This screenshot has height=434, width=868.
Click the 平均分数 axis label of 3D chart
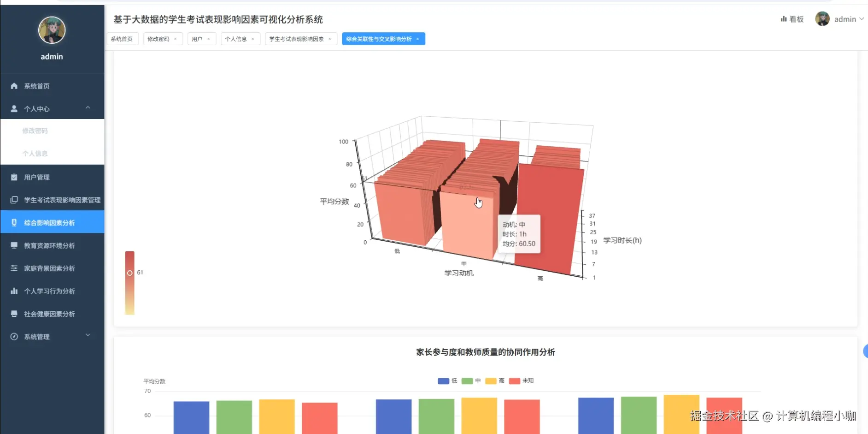(334, 202)
